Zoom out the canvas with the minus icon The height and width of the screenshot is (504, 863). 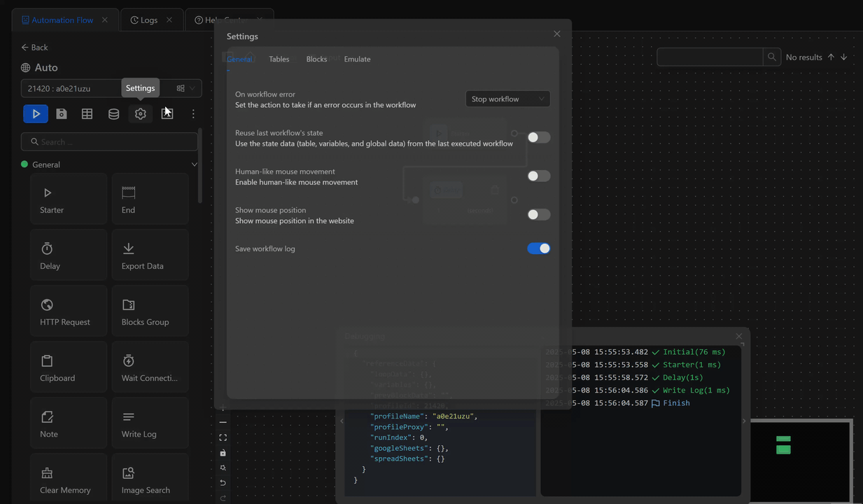tap(223, 421)
